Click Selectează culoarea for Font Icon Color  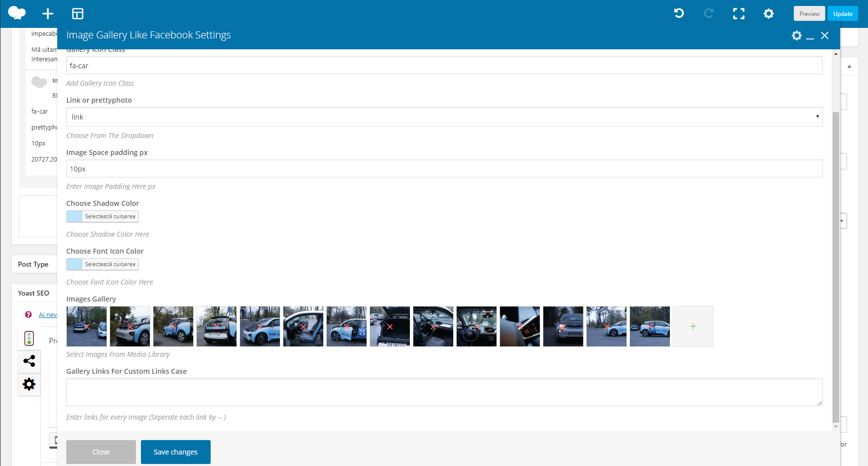pos(110,264)
